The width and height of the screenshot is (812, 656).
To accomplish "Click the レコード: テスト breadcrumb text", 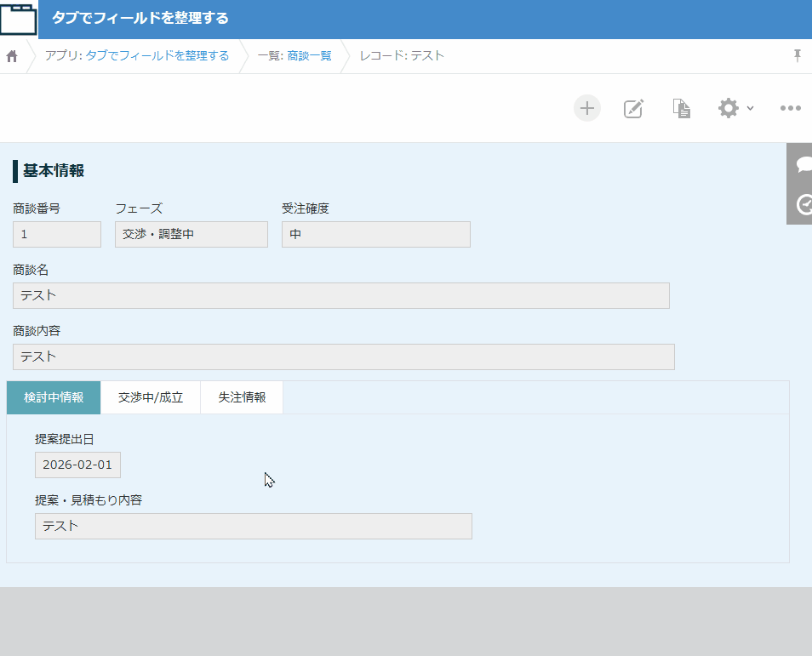I will (x=402, y=55).
